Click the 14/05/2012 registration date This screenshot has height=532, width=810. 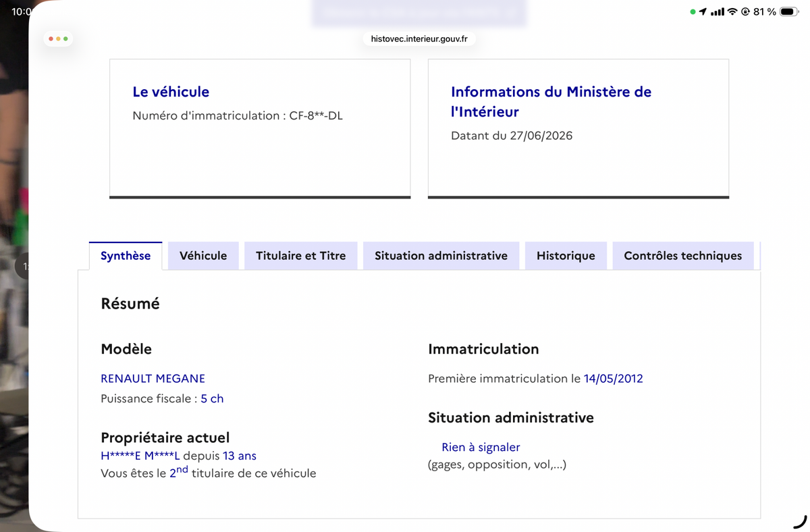pos(614,379)
